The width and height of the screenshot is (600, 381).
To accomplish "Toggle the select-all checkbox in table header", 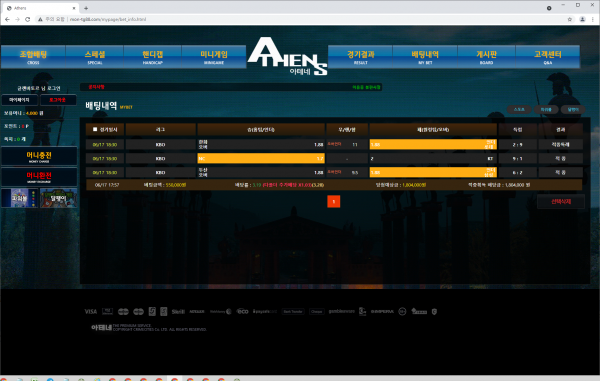I will pyautogui.click(x=95, y=129).
